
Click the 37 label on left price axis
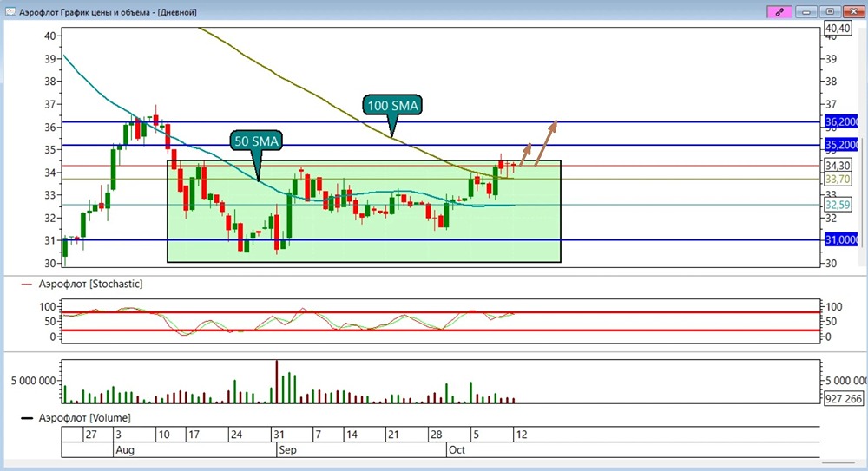[x=50, y=104]
